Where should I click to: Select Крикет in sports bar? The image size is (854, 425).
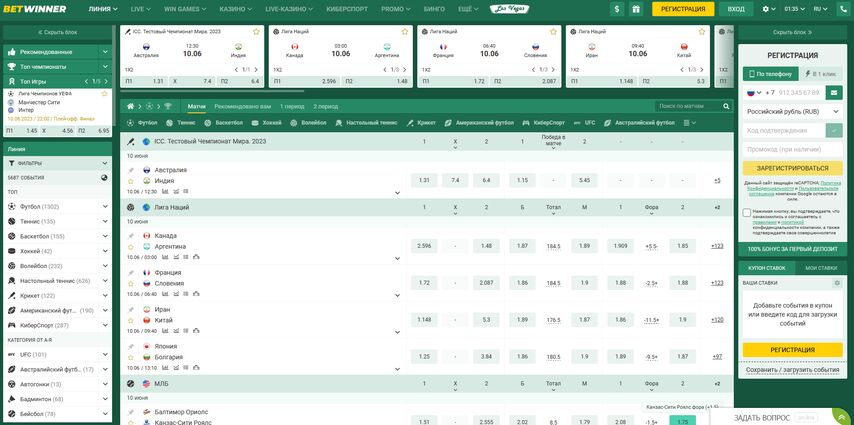tap(421, 123)
